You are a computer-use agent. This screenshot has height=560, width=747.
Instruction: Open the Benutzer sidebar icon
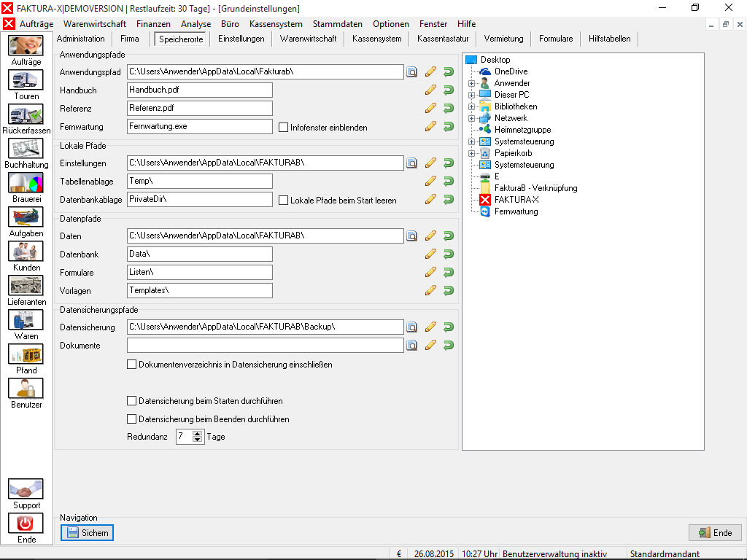pos(26,388)
